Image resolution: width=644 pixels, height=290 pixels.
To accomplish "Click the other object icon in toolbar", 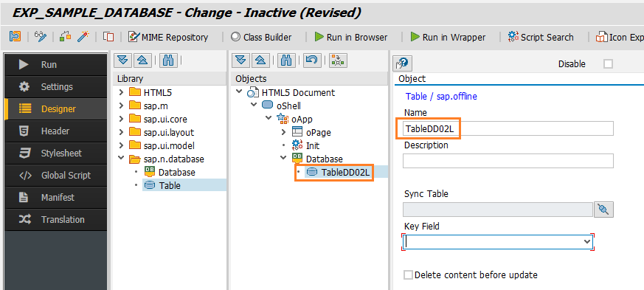I will 15,37.
